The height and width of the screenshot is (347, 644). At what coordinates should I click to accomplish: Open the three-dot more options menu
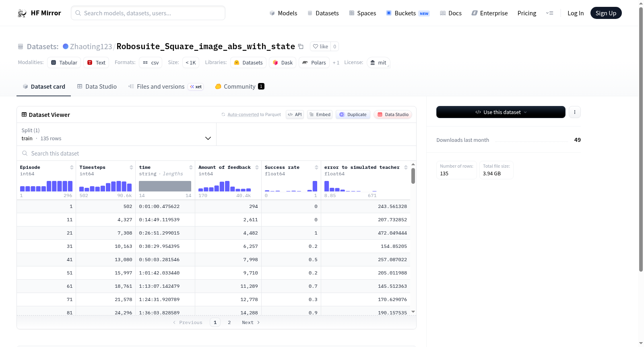tap(575, 112)
